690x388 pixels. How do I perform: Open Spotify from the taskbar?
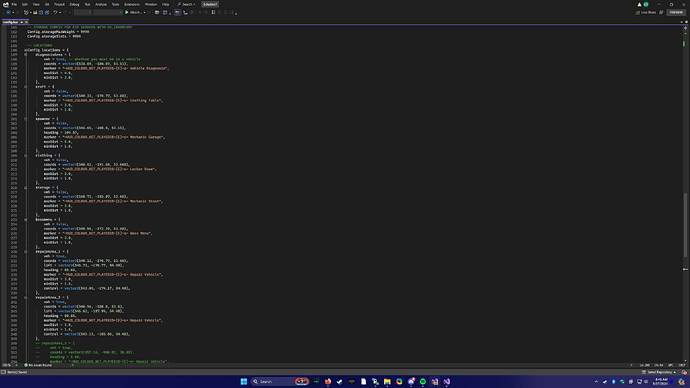(423, 381)
